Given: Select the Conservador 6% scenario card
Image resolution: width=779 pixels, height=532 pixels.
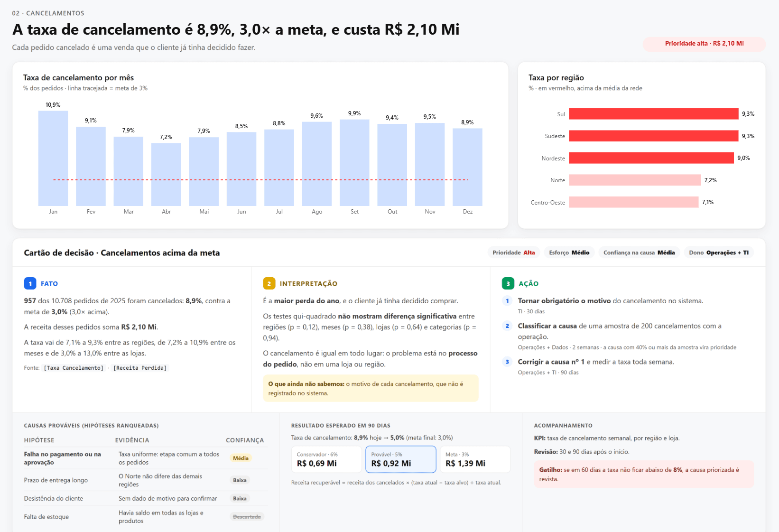Looking at the screenshot, I should point(326,459).
